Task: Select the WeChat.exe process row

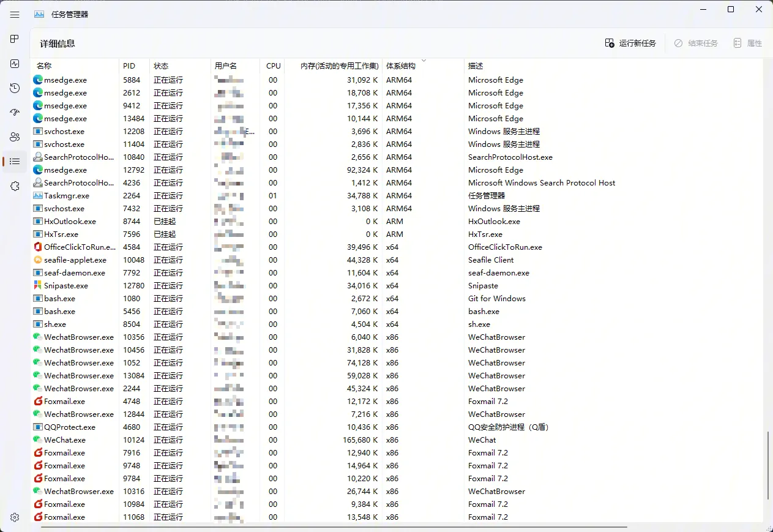Action: pos(65,440)
